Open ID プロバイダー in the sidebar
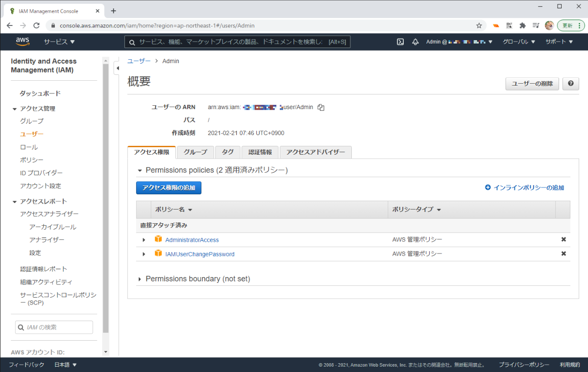 pyautogui.click(x=41, y=173)
